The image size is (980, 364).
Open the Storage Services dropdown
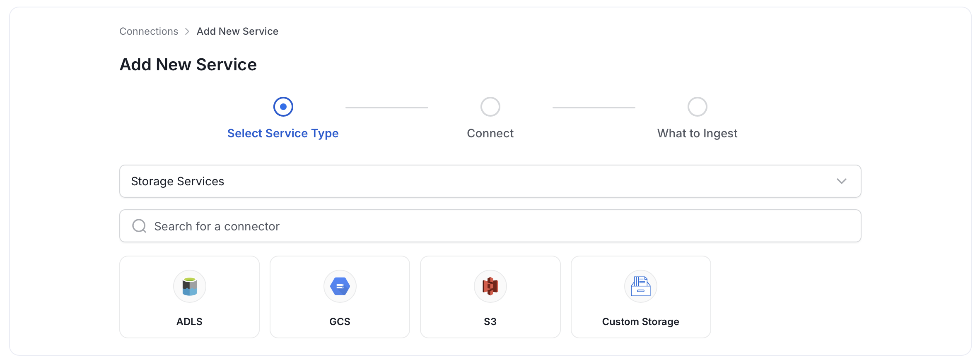click(x=490, y=181)
